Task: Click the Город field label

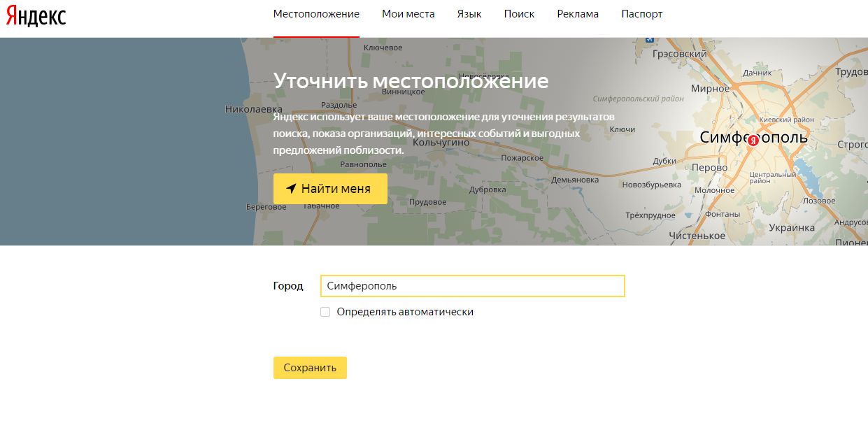Action: click(288, 286)
